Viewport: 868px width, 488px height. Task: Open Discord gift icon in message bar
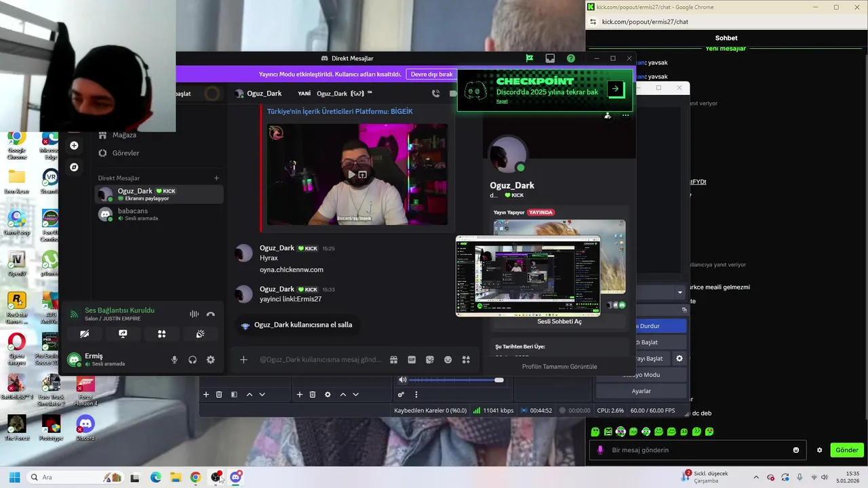click(x=393, y=359)
